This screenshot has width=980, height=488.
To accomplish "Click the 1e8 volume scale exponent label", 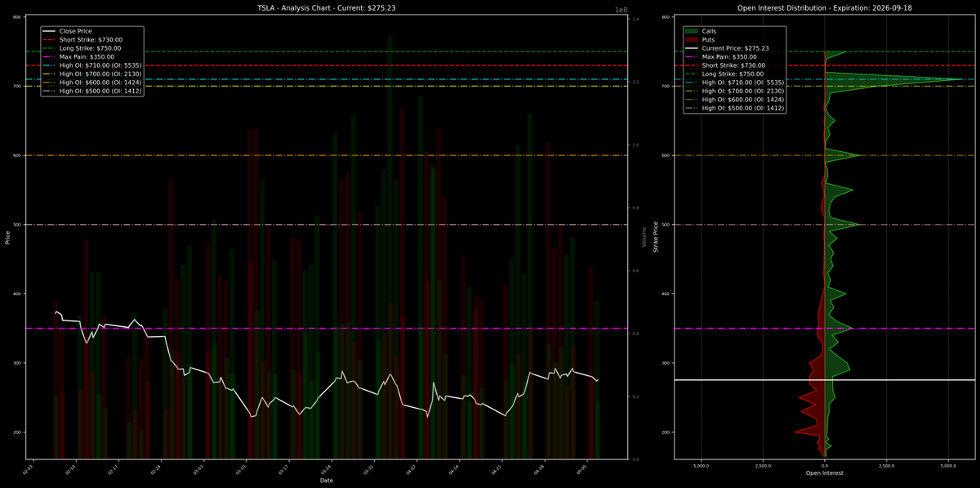I will point(622,9).
